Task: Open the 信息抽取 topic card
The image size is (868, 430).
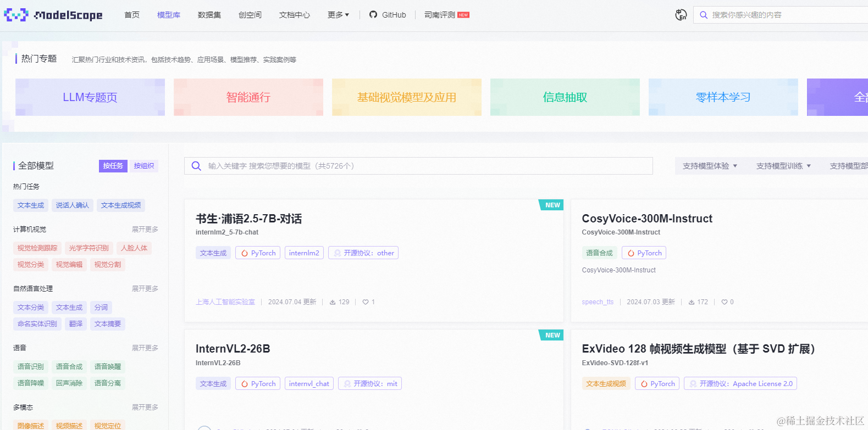Action: (565, 97)
